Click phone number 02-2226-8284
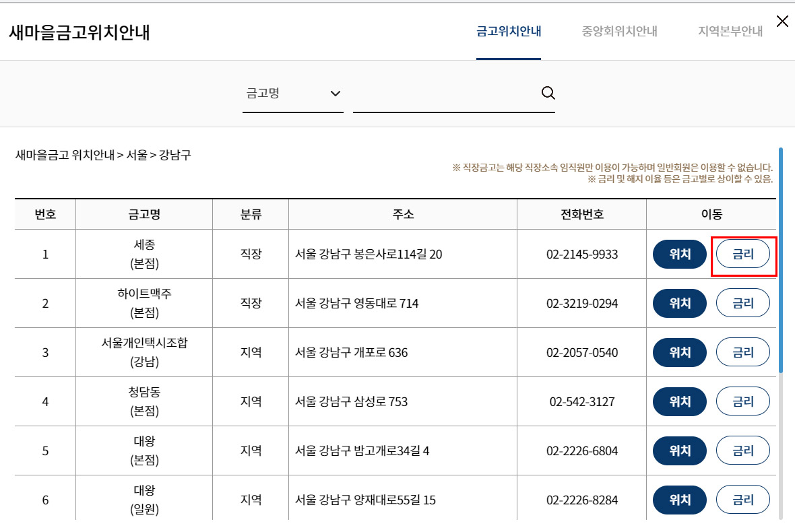 click(582, 500)
